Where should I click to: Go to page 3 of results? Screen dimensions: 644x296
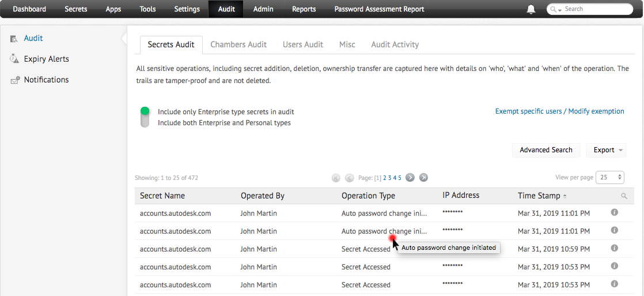(x=389, y=178)
